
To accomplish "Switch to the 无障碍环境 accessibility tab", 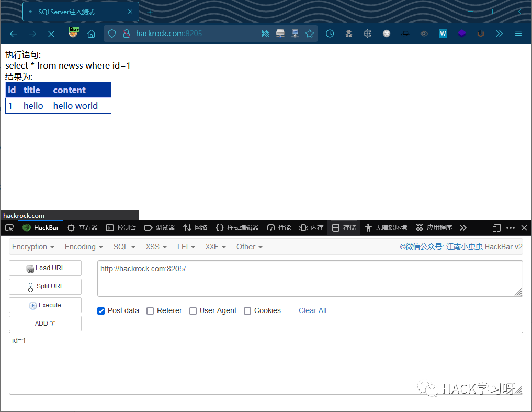I will [386, 228].
